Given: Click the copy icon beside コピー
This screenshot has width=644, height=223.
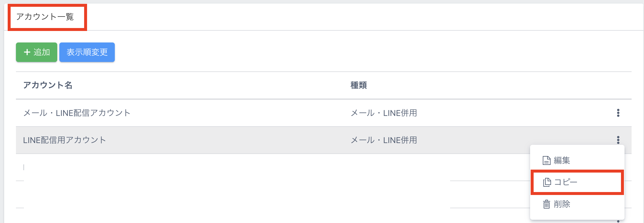Looking at the screenshot, I should coord(547,182).
